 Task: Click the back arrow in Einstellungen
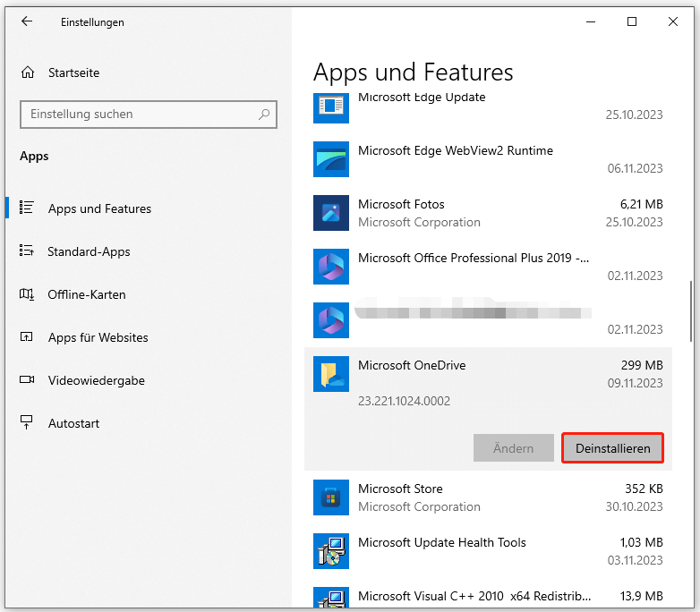pyautogui.click(x=27, y=21)
